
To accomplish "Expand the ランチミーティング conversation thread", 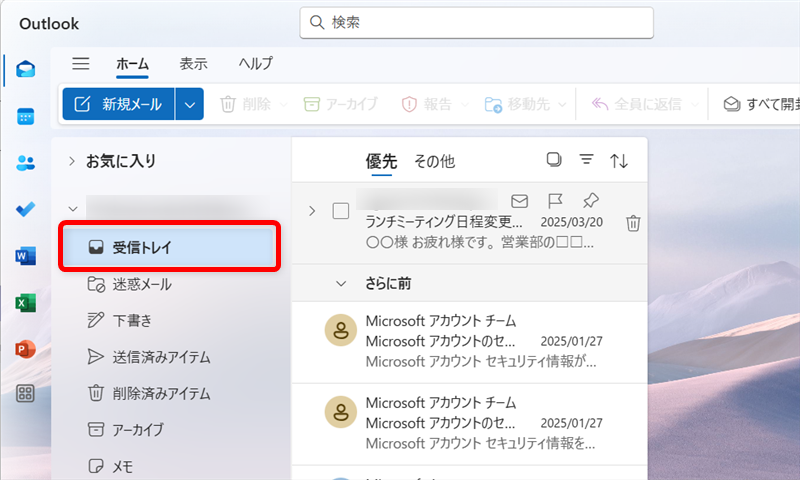I will click(312, 211).
